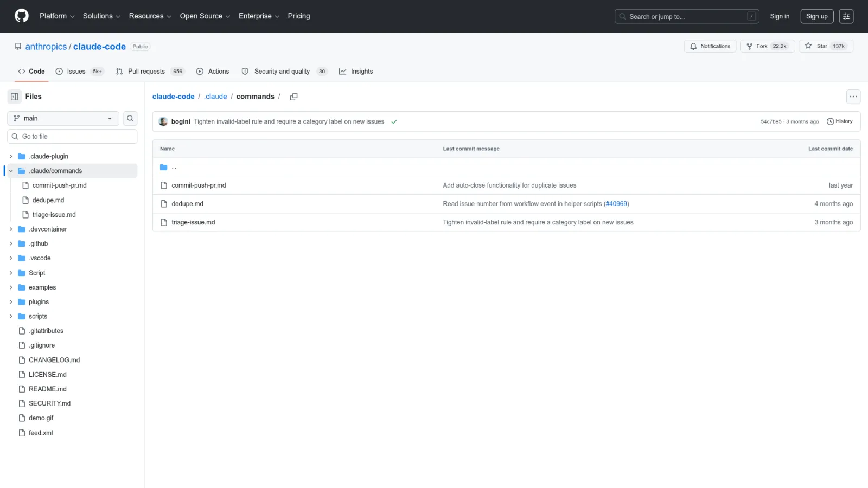Click the Sign up button
Viewport: 868px width, 488px height.
817,16
